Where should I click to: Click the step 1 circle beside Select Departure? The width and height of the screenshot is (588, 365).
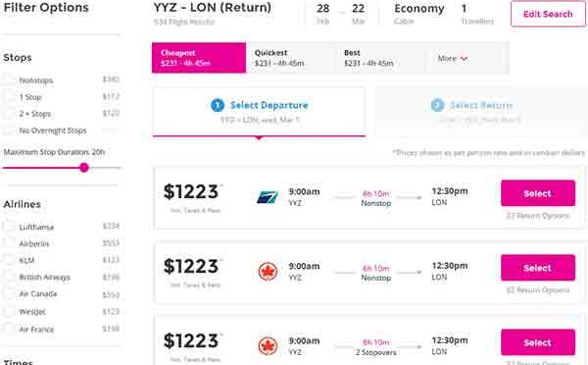(218, 105)
